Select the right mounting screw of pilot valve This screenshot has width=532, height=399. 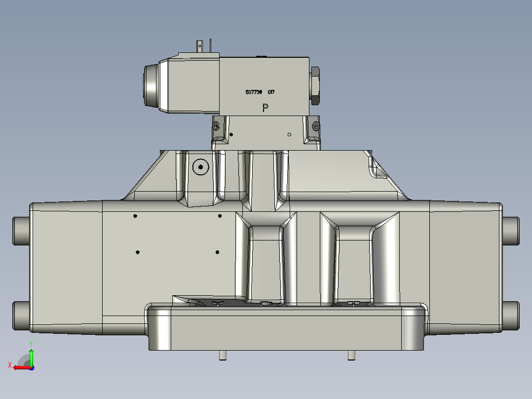(x=315, y=126)
